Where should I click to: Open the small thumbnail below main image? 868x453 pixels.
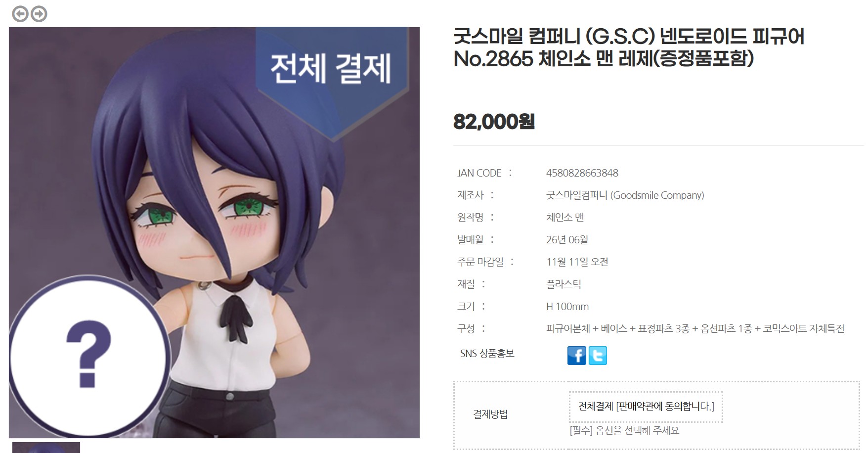tap(46, 448)
